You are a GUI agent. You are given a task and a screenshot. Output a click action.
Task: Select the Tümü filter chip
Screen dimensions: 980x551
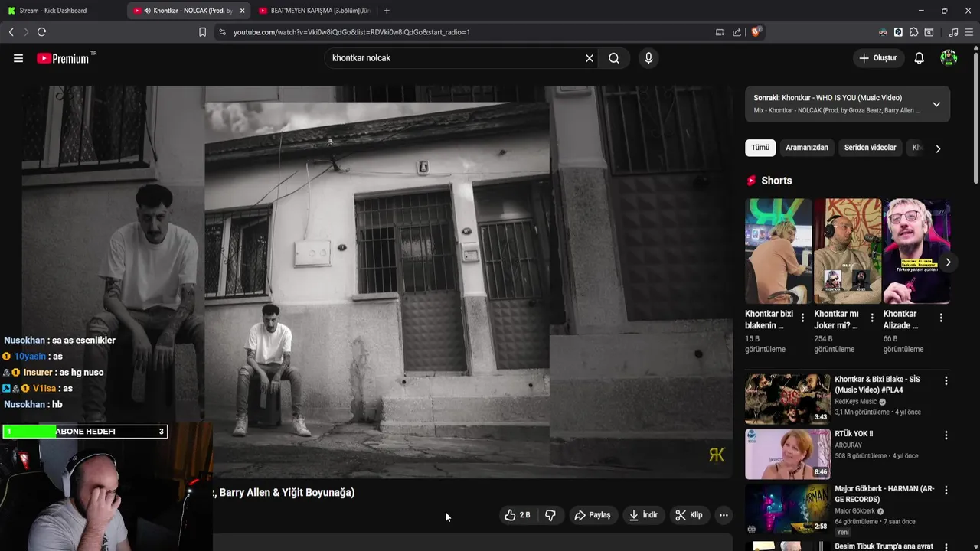[x=760, y=148]
